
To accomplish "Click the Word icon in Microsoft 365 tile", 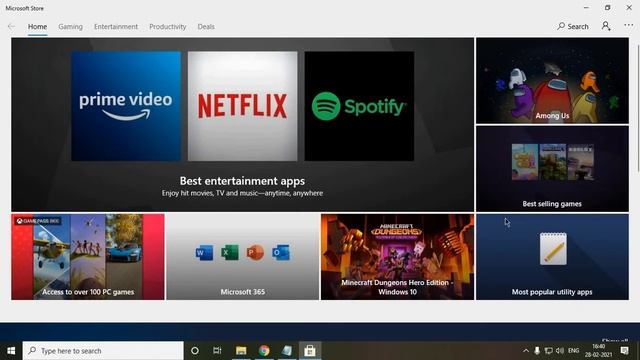I will click(204, 253).
